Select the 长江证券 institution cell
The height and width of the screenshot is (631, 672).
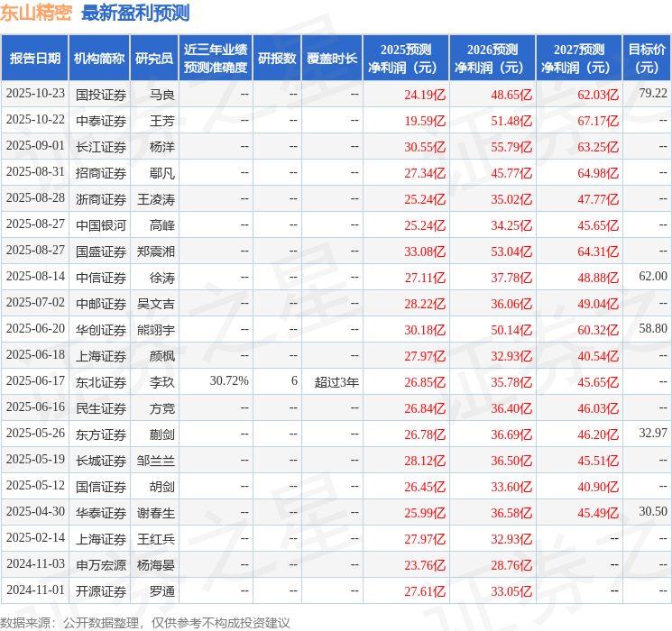pyautogui.click(x=101, y=147)
